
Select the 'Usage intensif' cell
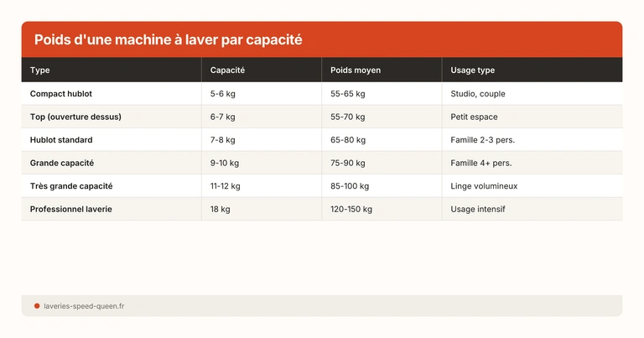tap(478, 209)
